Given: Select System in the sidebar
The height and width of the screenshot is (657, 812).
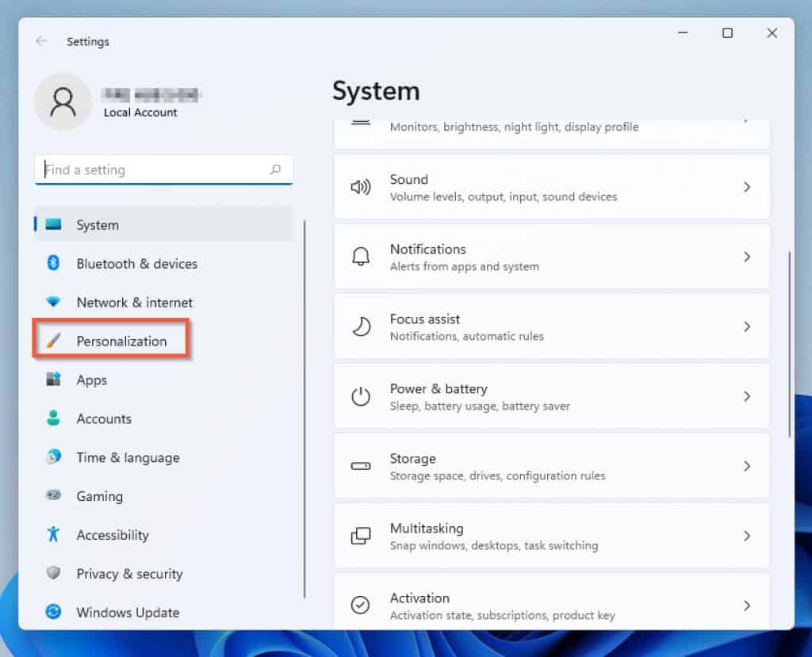Looking at the screenshot, I should (x=163, y=224).
